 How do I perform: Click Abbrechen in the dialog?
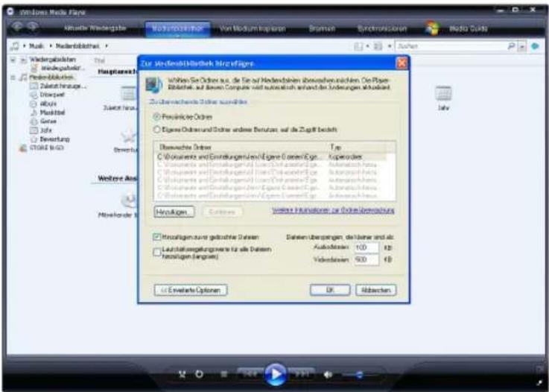tap(376, 290)
